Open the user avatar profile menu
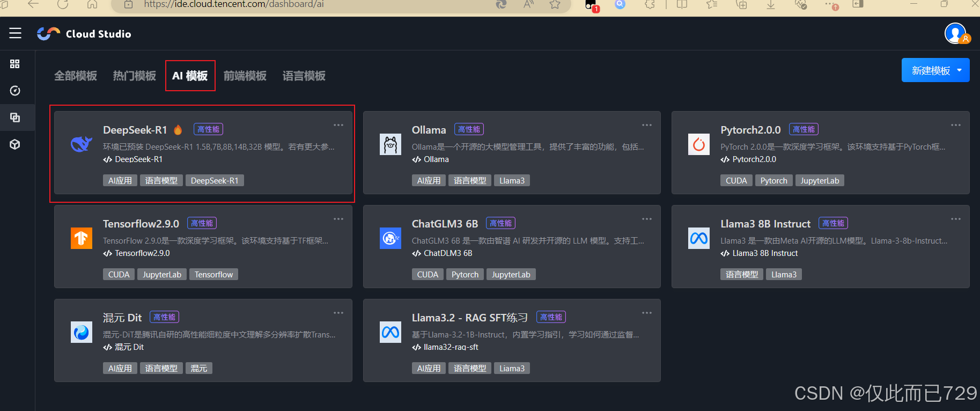980x411 pixels. pyautogui.click(x=955, y=33)
